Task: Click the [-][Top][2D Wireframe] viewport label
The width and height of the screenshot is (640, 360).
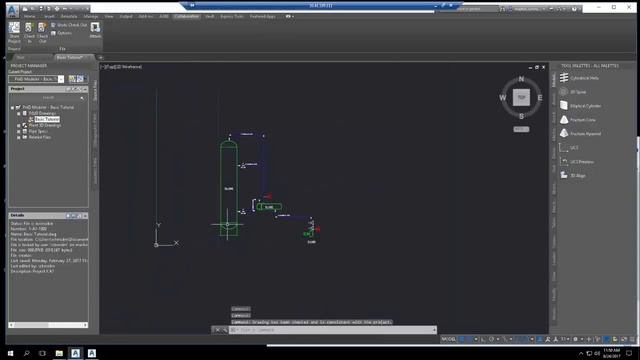Action: [121, 67]
